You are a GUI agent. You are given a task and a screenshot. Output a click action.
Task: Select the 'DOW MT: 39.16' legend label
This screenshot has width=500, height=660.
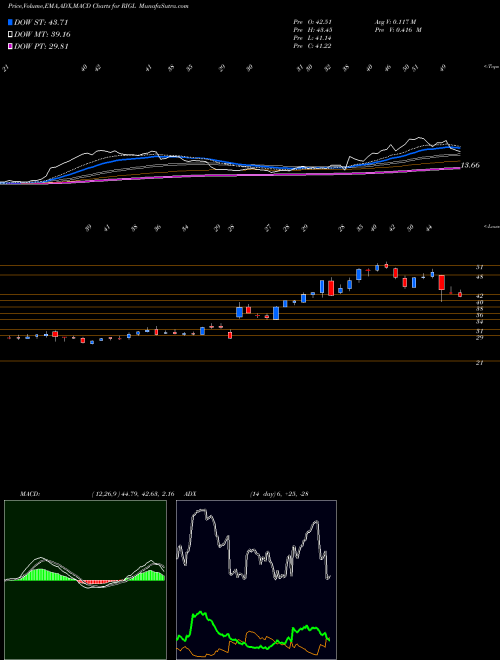42,35
